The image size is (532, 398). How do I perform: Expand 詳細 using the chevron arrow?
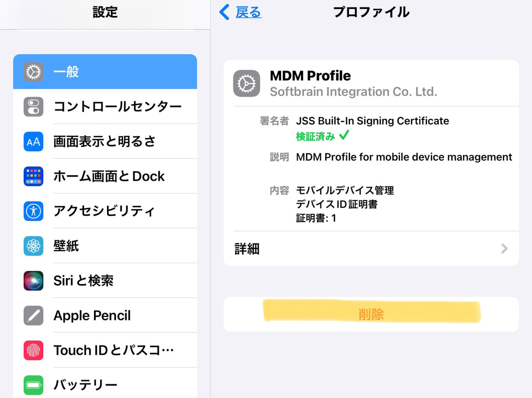tap(504, 249)
